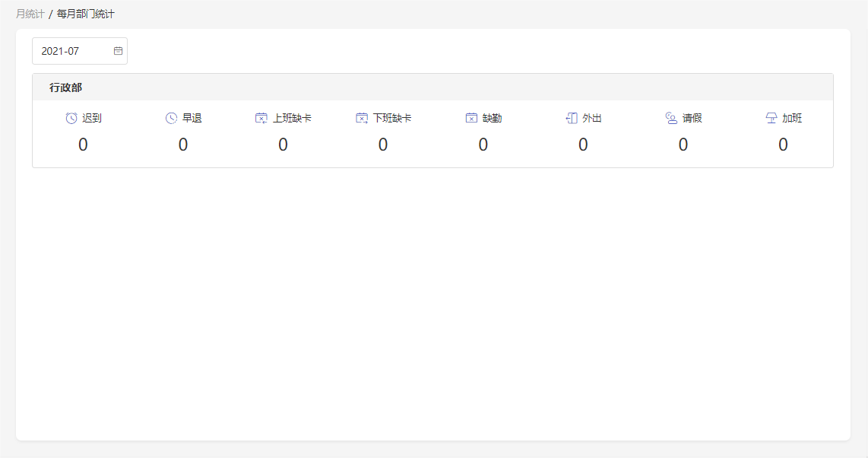Click the 0 count under 加班
Viewport: 868px width, 458px height.
pos(784,145)
